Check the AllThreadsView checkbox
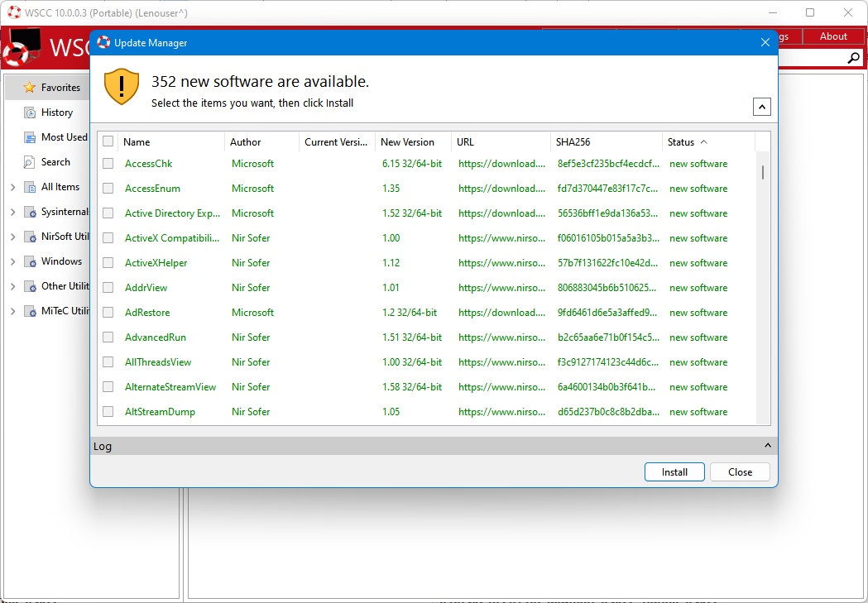The image size is (868, 603). [108, 361]
